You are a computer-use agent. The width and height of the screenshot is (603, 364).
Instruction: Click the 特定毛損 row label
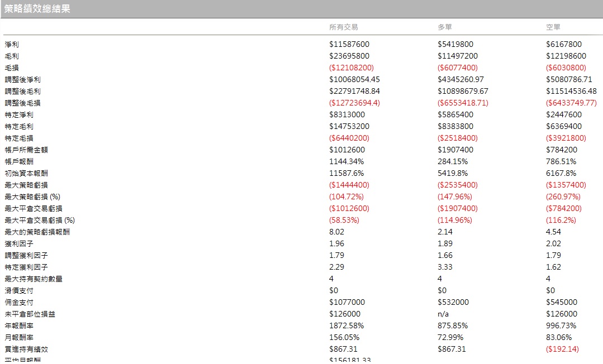pos(19,138)
